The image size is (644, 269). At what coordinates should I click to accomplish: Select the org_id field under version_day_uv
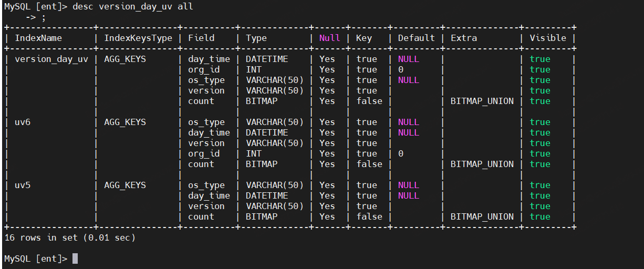click(204, 69)
